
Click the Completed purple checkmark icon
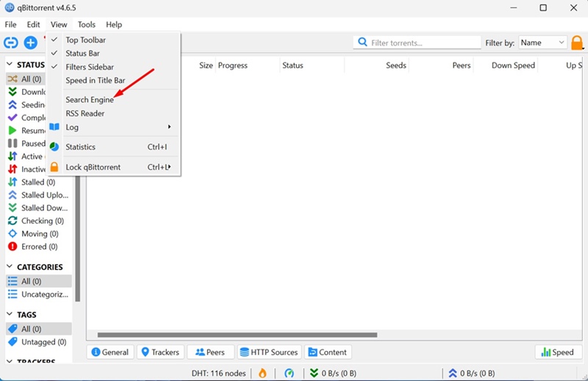point(12,118)
